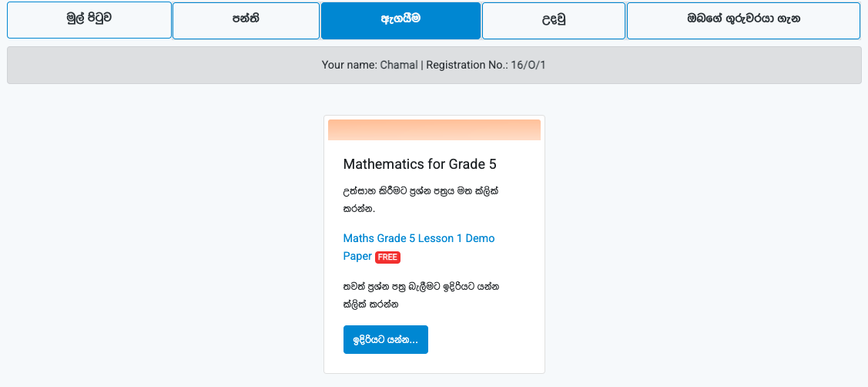Click the word Paper in the link
Image resolution: width=868 pixels, height=387 pixels.
[357, 257]
